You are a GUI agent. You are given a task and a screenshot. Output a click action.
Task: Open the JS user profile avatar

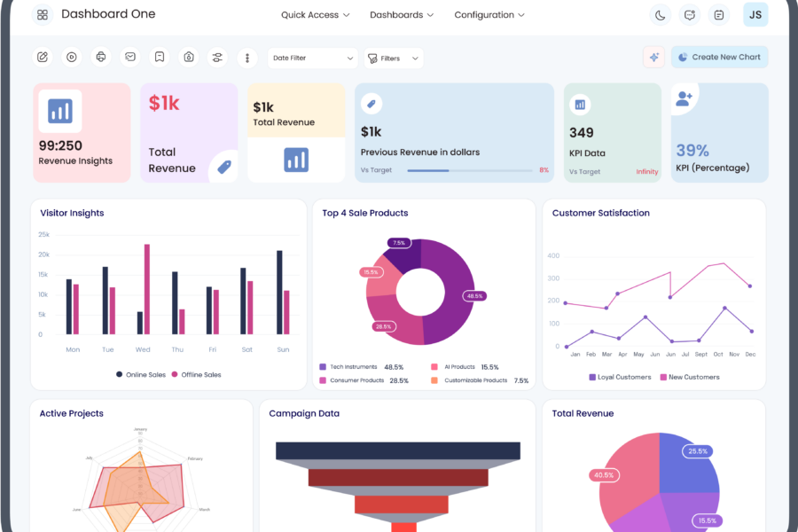755,15
